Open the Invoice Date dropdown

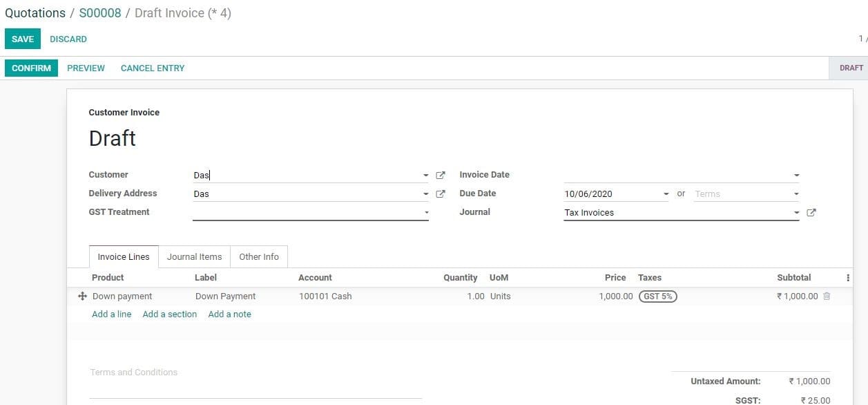pos(795,175)
